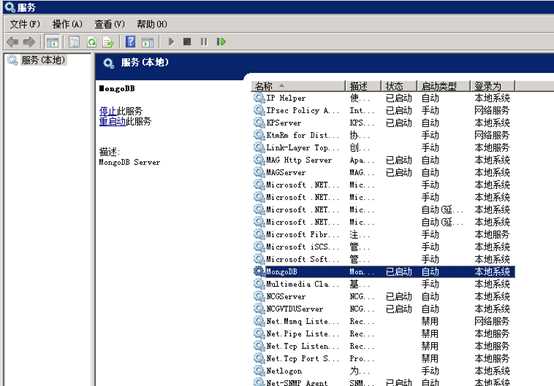Select the MAGServer service name
This screenshot has height=386, width=554.
[x=286, y=173]
